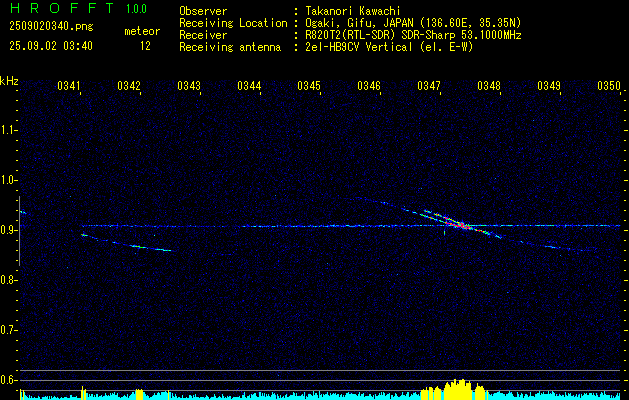Screen dimensions: 629x400
Task: Select the file name 2509020340.png
Action: tap(51, 27)
